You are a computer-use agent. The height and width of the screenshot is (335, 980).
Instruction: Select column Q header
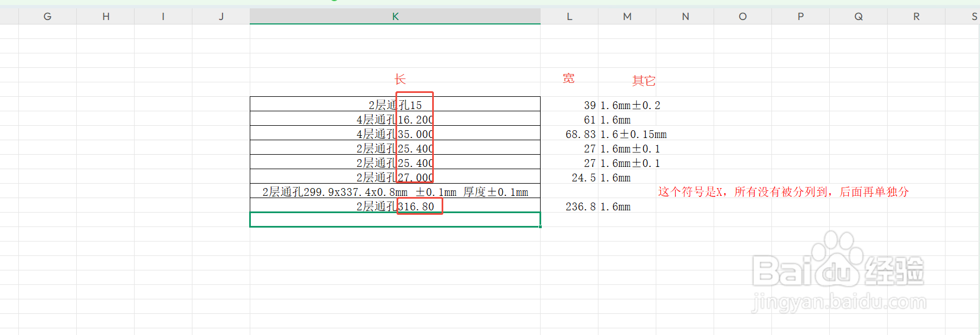pyautogui.click(x=858, y=17)
